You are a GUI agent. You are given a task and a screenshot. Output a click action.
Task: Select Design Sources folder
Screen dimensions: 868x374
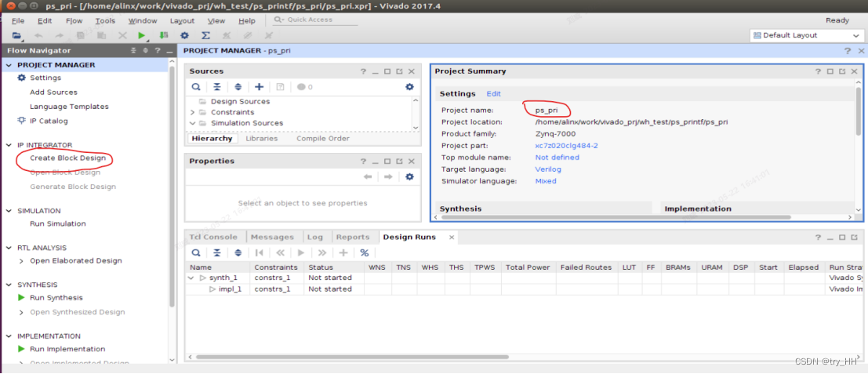point(240,102)
